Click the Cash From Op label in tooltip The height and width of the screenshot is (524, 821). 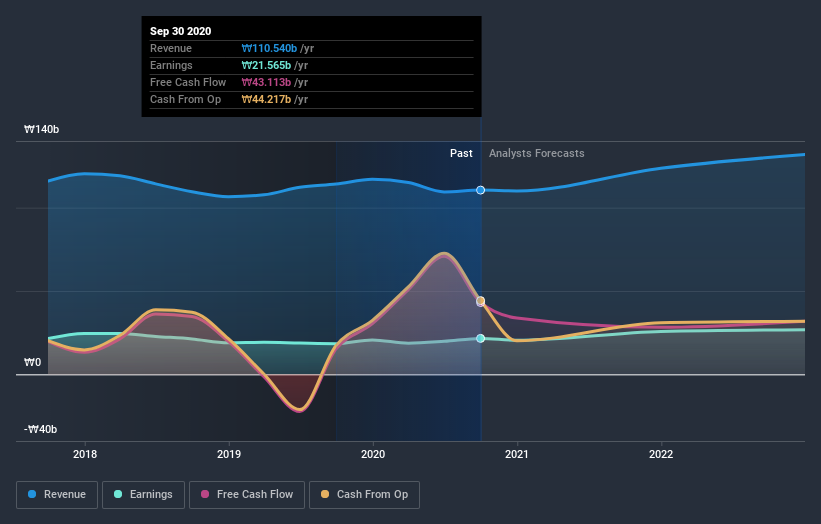[185, 99]
